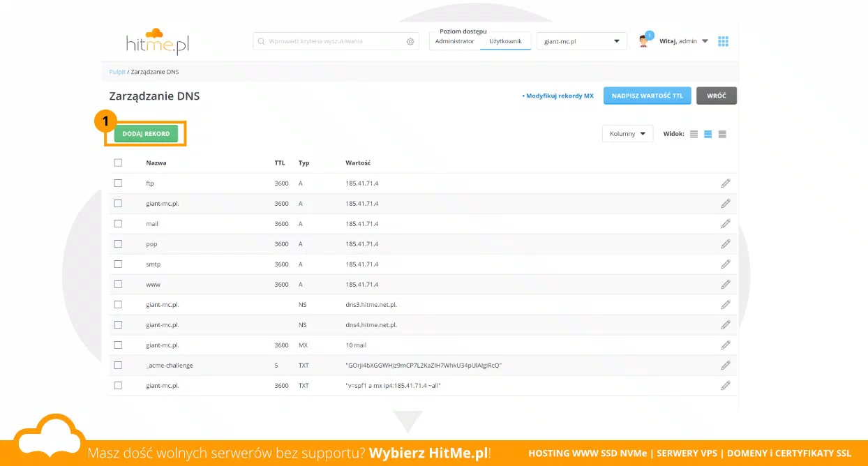Switch to Użytkownik access level
The width and height of the screenshot is (868, 466).
tap(506, 41)
